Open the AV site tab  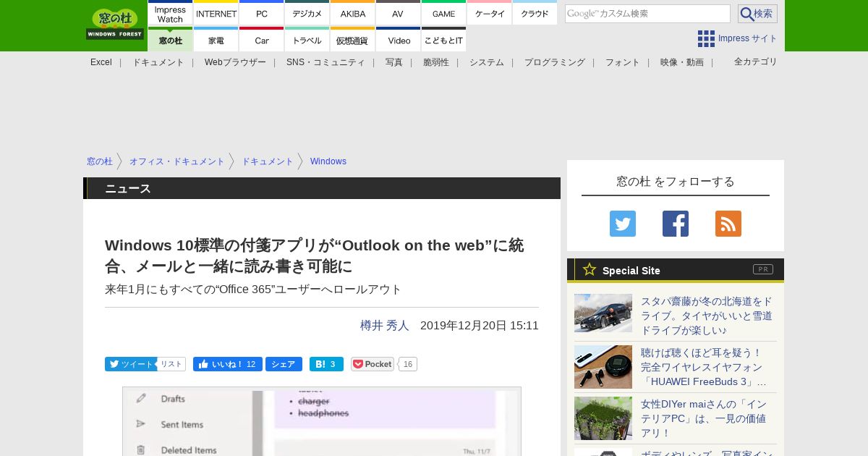tap(398, 14)
